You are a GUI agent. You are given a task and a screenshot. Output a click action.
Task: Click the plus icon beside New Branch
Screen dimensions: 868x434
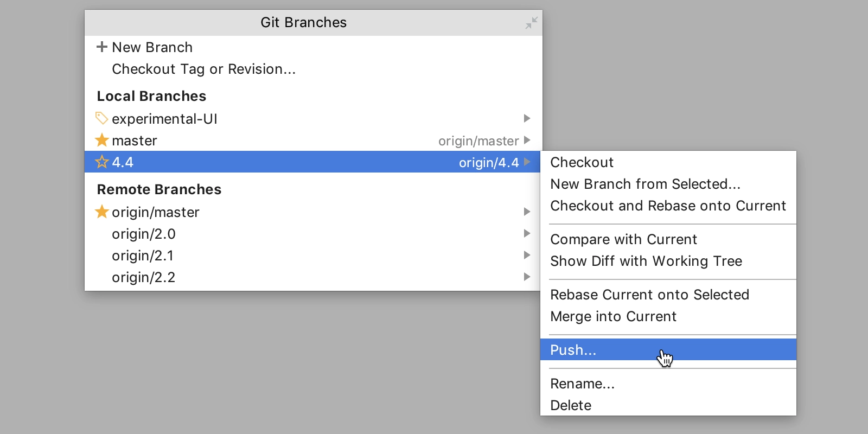[101, 47]
